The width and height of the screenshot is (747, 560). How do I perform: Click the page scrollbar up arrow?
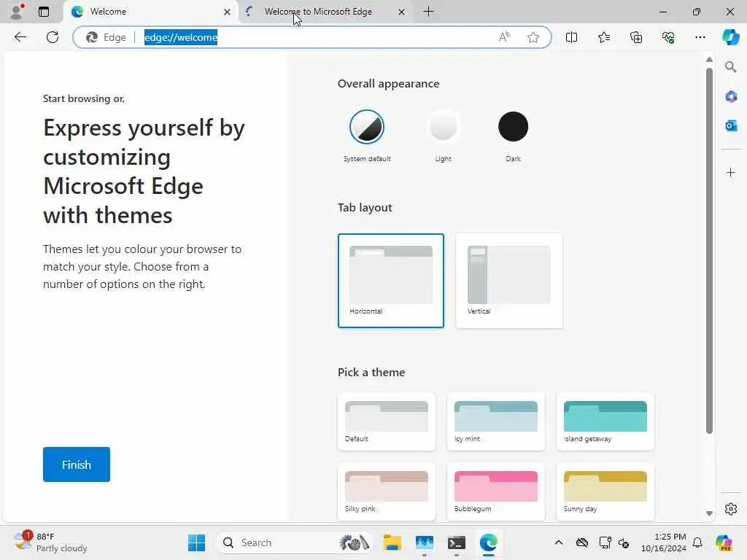click(x=709, y=60)
